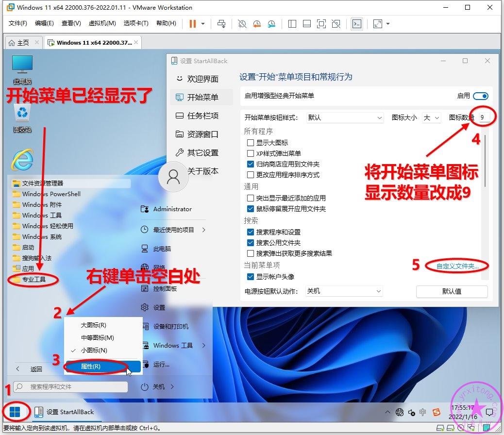Click the Sogou input method tray icon
This screenshot has width=504, height=435.
point(436,412)
